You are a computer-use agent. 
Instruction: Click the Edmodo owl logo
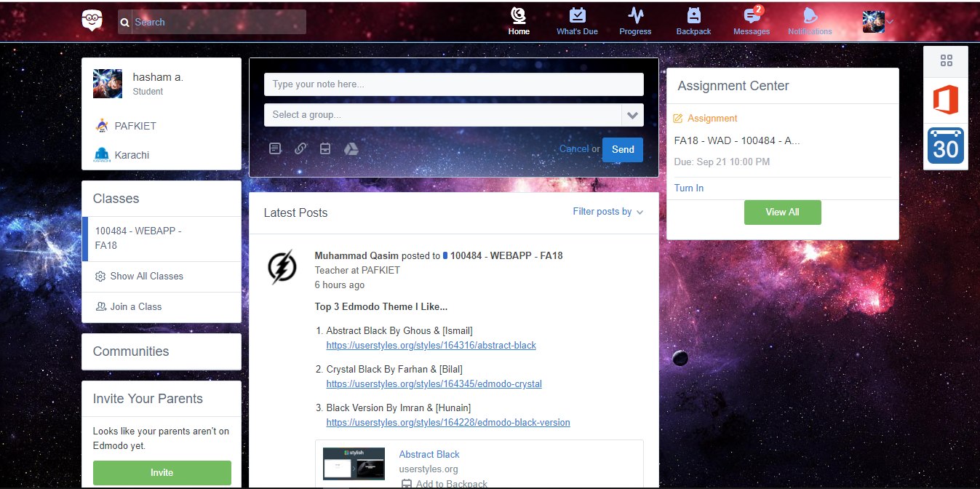coord(92,21)
